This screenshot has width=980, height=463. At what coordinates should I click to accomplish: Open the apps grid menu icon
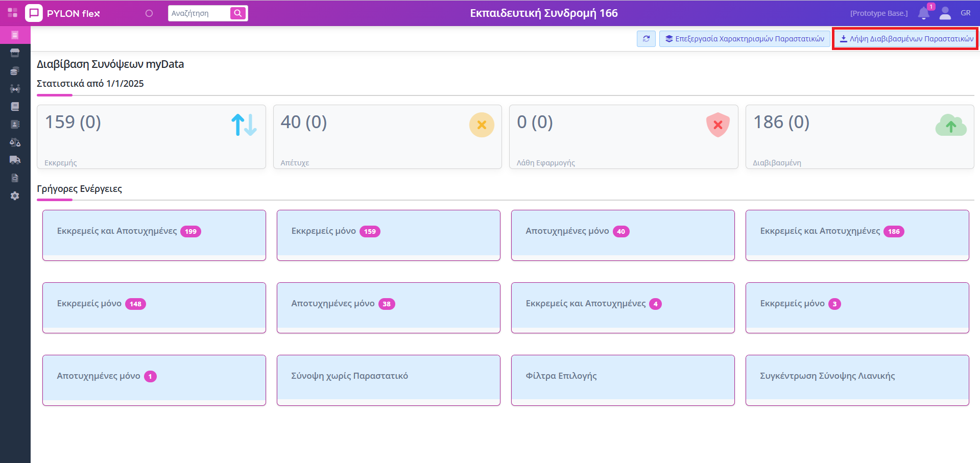pyautogui.click(x=12, y=13)
